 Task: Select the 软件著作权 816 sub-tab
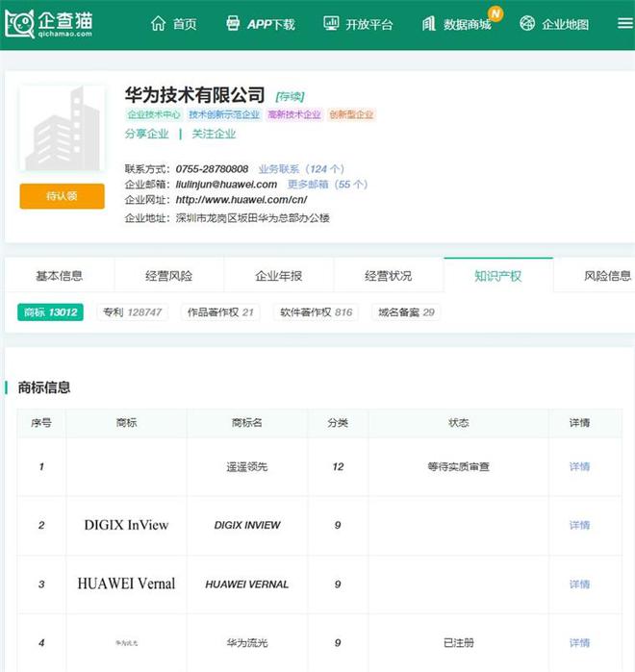click(317, 312)
